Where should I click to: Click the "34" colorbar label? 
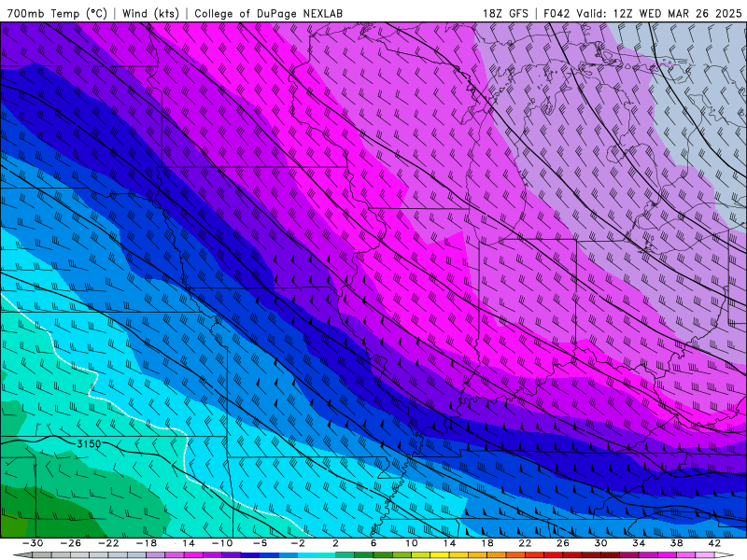[x=639, y=543]
